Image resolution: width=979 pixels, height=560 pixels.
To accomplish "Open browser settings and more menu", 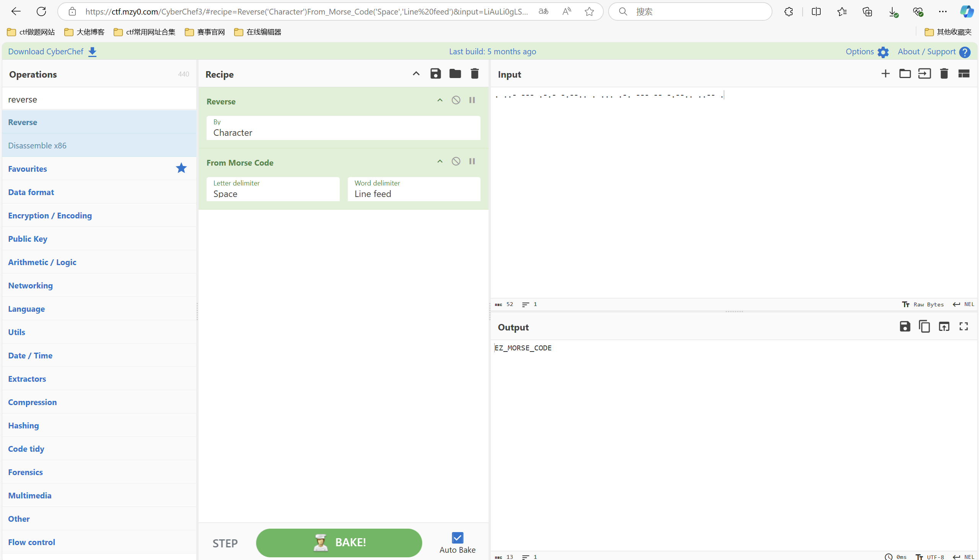I will tap(942, 11).
